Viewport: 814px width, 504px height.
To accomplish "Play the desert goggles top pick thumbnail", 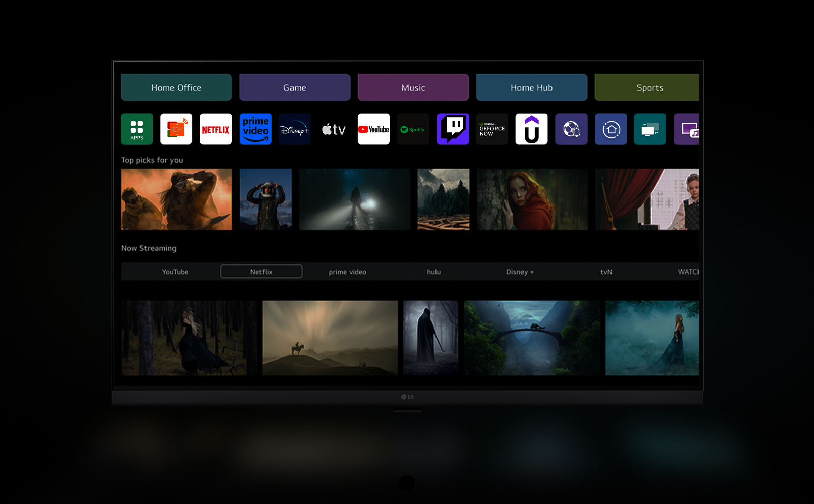I will pyautogui.click(x=176, y=199).
